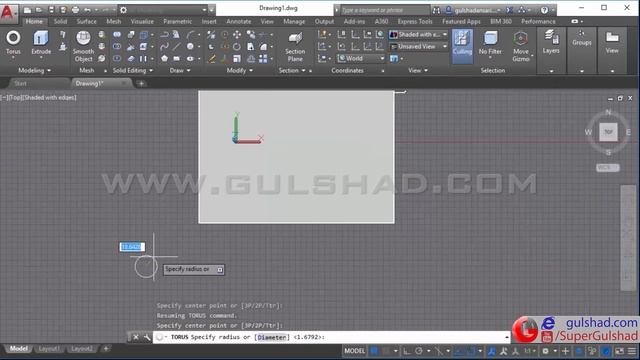Open the Unsaved View dropdown
Viewport: 640px width, 360px height.
[418, 47]
